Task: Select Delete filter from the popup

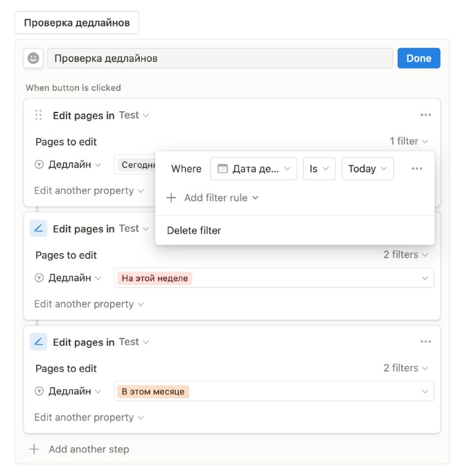Action: coord(194,230)
